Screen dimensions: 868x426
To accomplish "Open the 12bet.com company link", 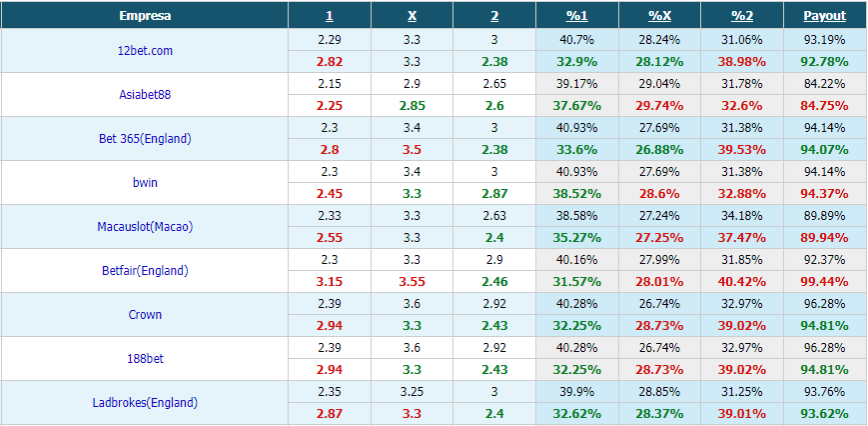I will coord(145,50).
